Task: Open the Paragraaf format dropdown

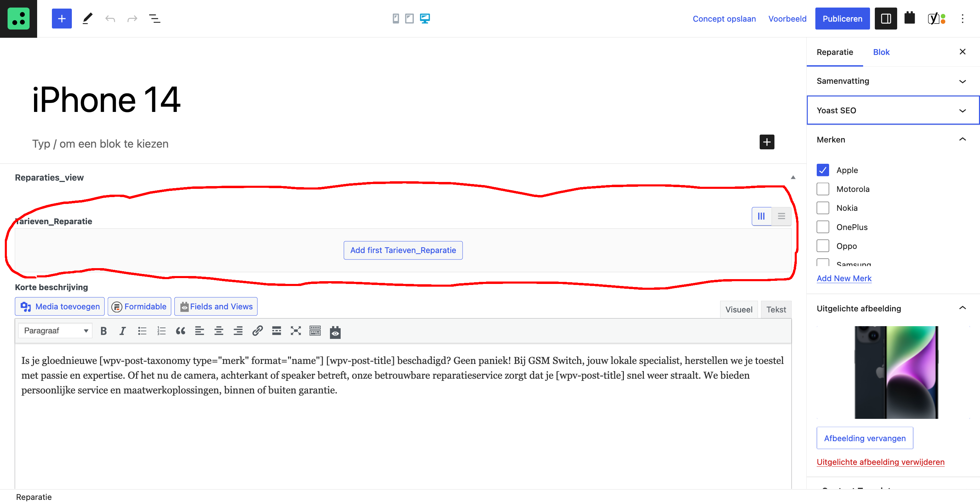Action: point(56,331)
